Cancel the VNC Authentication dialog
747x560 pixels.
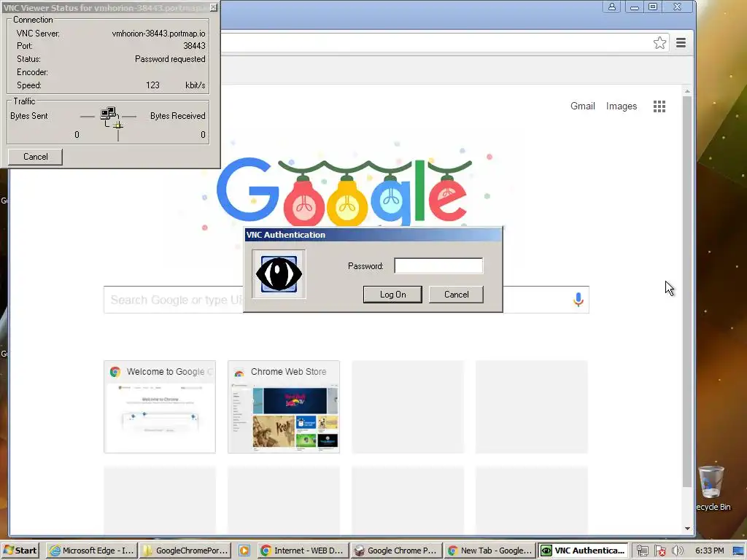[456, 295]
